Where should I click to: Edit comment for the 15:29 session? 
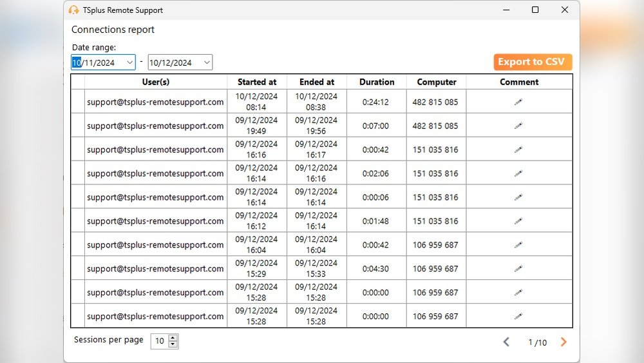(518, 268)
